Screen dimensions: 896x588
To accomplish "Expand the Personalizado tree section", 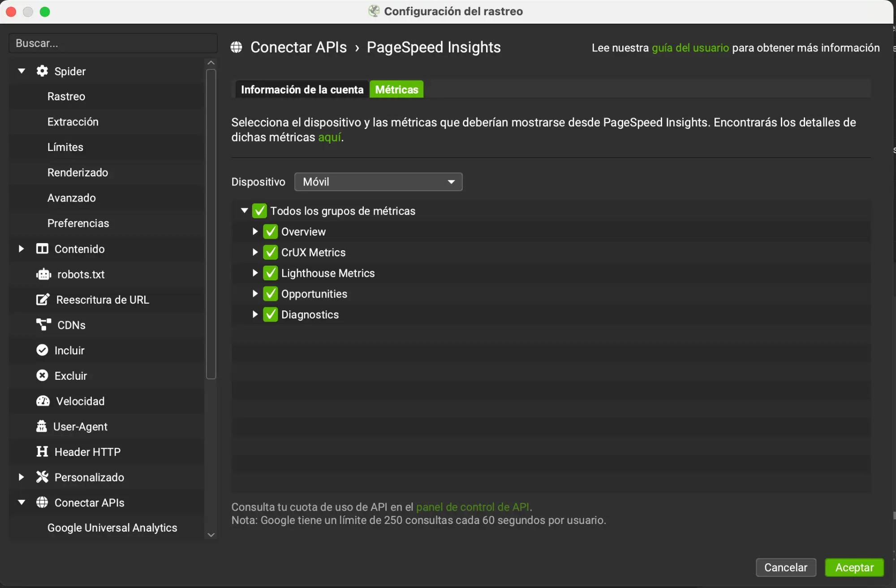I will pos(21,477).
